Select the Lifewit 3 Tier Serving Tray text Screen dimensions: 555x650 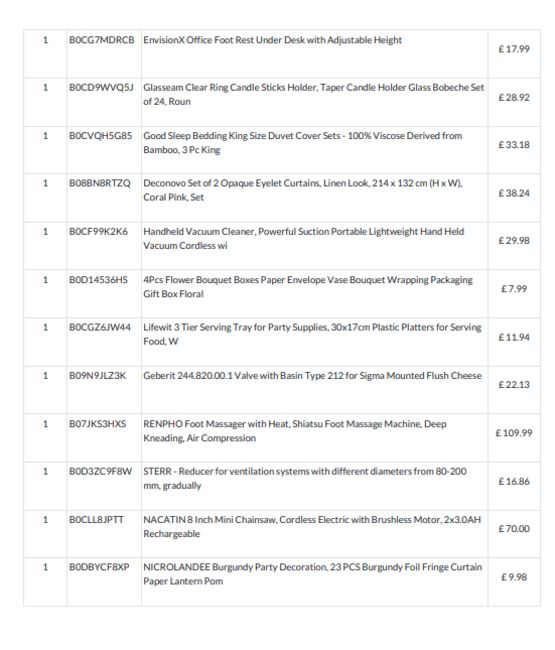pyautogui.click(x=313, y=334)
